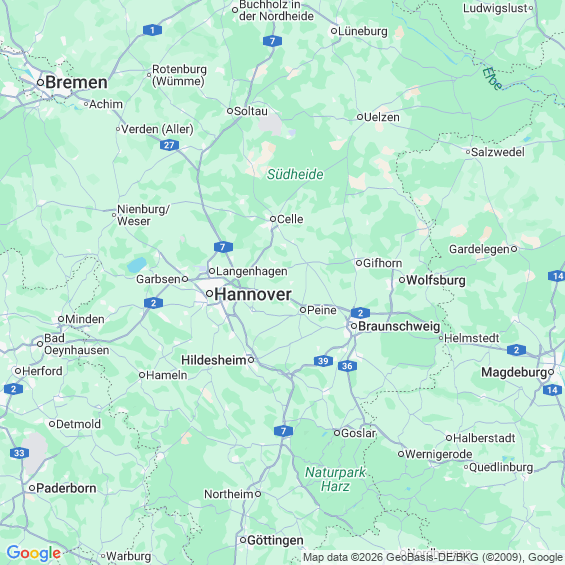Viewport: 565px width, 565px height.
Task: Select the Celle town marker
Action: point(273,219)
